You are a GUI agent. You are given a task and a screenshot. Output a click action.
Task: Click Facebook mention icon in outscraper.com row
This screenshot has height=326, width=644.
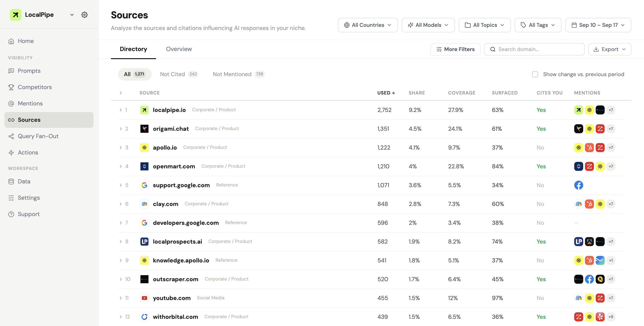[589, 279]
